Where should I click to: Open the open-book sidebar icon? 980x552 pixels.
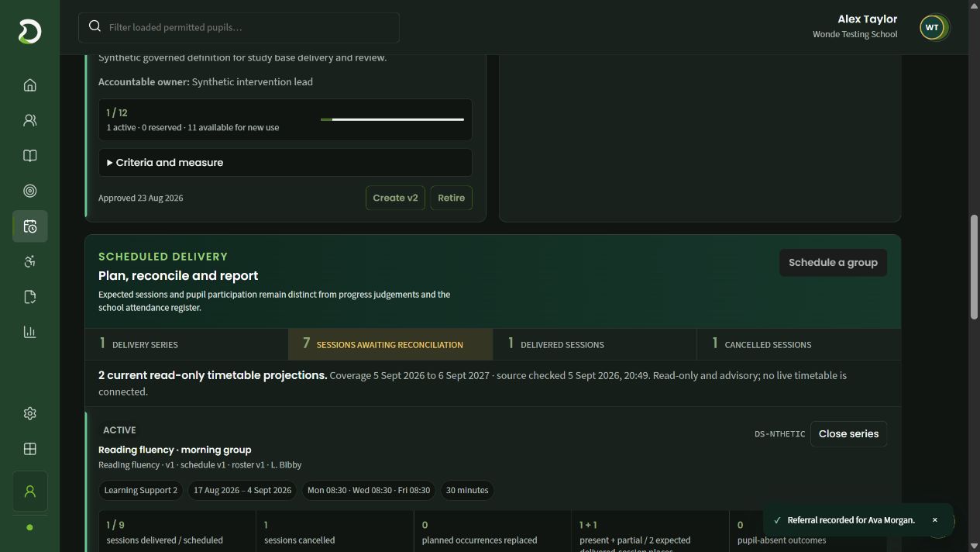coord(29,156)
